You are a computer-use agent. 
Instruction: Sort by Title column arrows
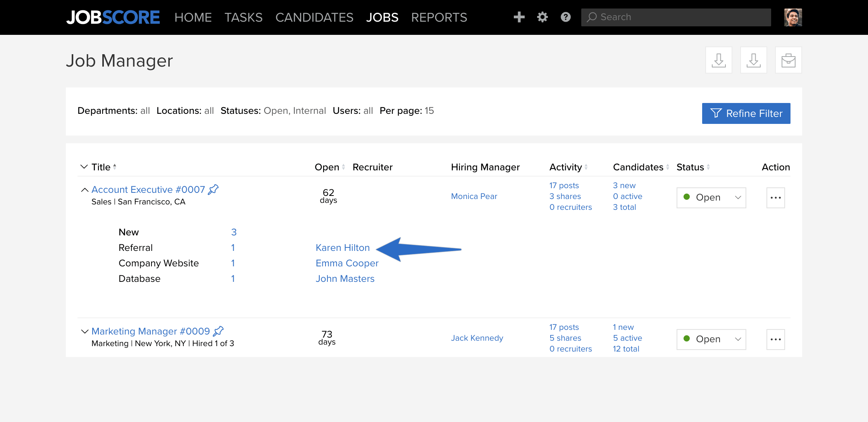(115, 167)
